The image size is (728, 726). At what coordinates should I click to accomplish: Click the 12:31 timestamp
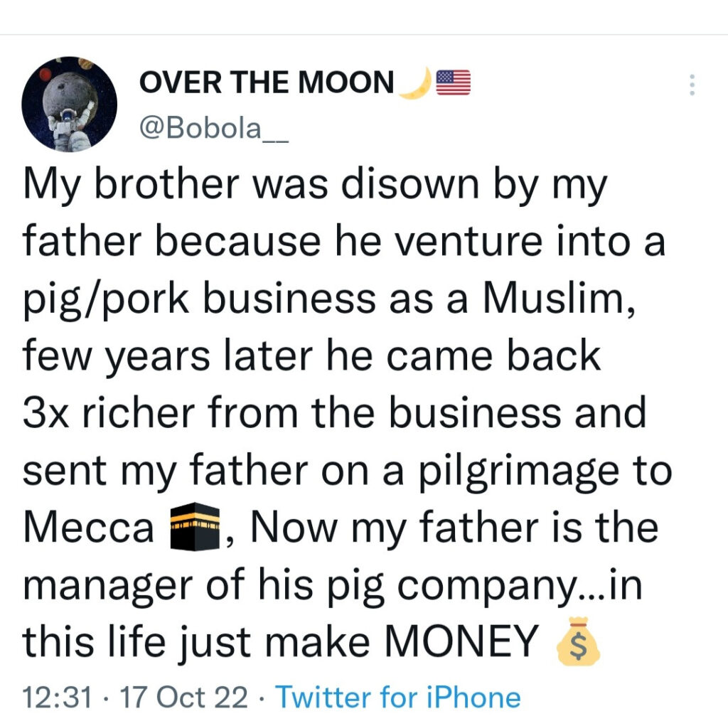pos(57,698)
